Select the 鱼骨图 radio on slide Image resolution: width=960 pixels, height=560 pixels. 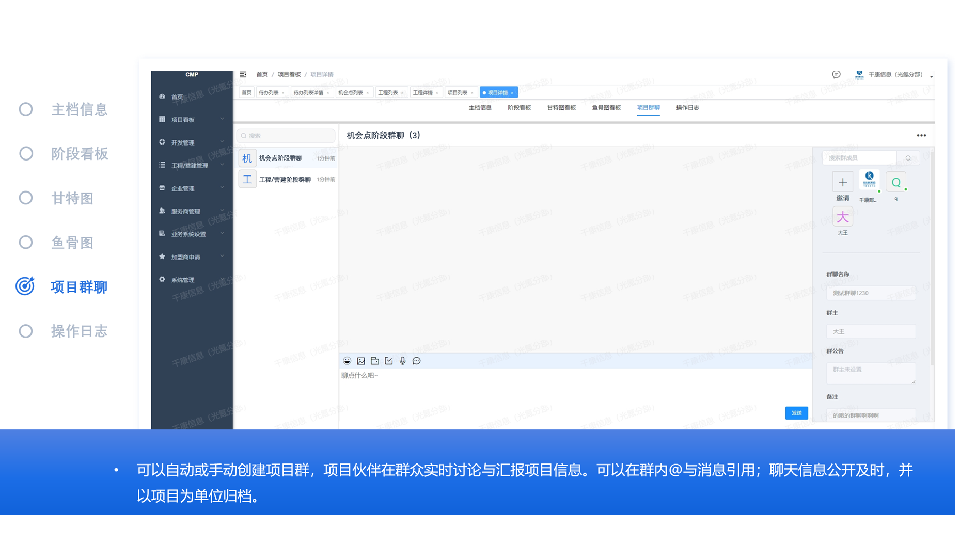26,243
